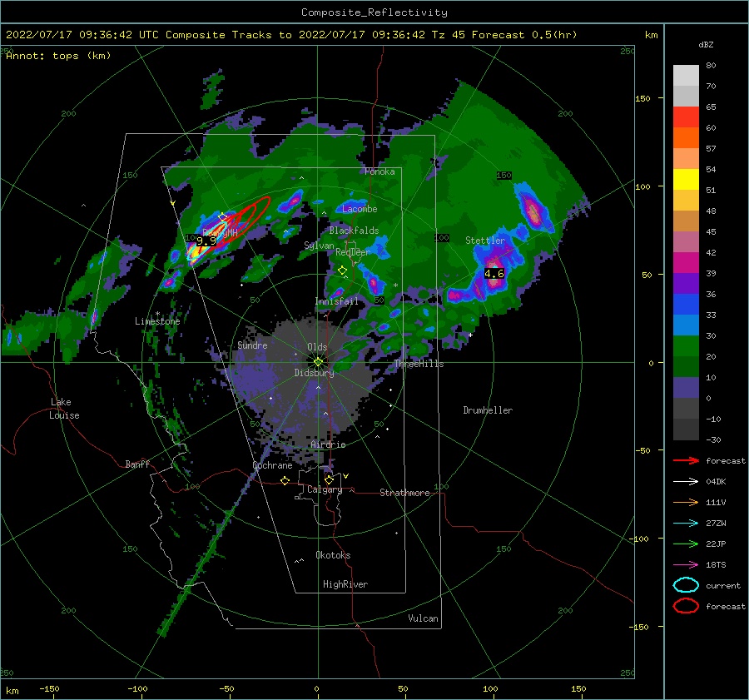Click the Sylvan label on map
Image resolution: width=749 pixels, height=700 pixels.
click(319, 246)
